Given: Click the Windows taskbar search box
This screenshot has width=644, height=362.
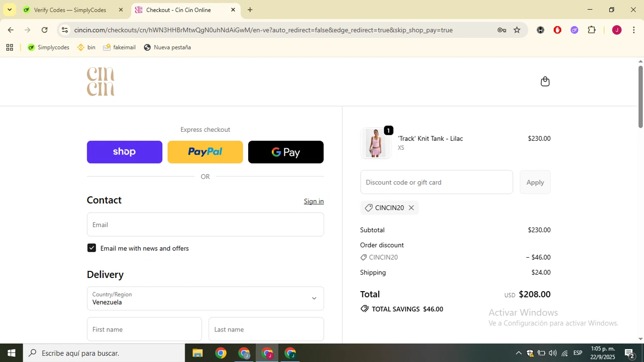Looking at the screenshot, I should [x=104, y=353].
